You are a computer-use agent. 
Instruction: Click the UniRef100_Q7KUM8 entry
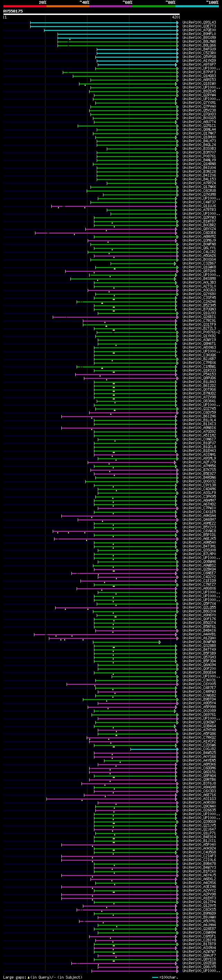point(199,194)
